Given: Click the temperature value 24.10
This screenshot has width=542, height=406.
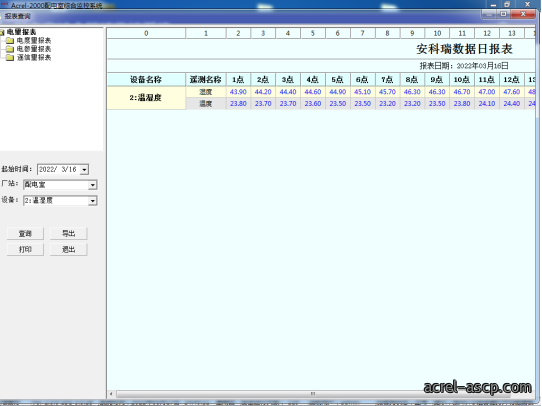Looking at the screenshot, I should [x=487, y=104].
